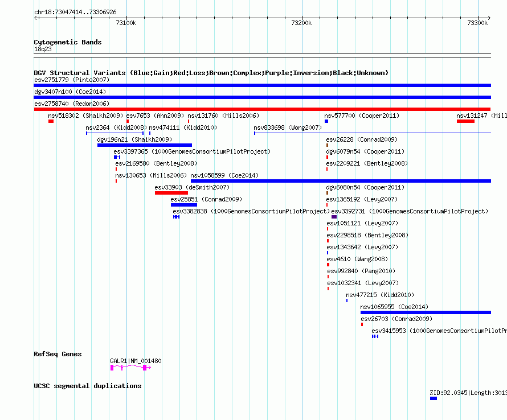Image resolution: width=507 pixels, height=420 pixels.
Task: Click the esv33903 (deSmith2007) red bar
Action: pos(171,193)
